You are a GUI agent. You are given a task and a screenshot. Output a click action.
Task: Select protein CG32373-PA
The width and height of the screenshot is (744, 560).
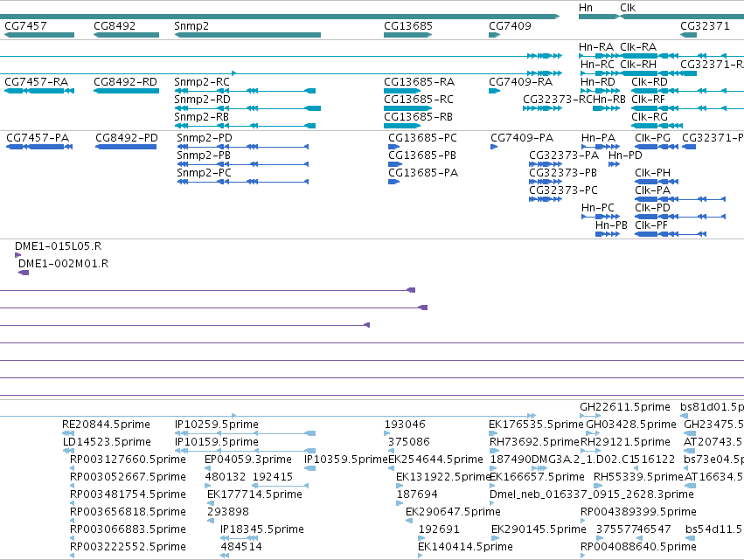click(564, 156)
